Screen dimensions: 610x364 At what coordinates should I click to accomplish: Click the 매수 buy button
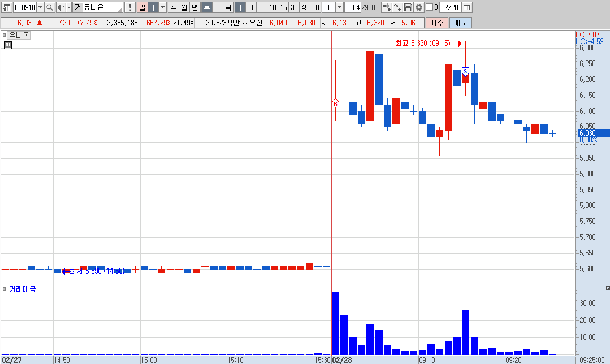436,23
